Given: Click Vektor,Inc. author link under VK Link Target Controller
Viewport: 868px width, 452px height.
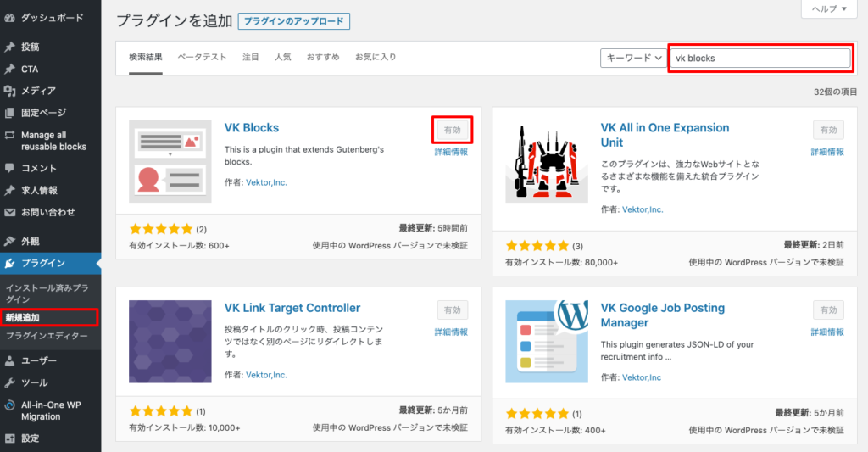Looking at the screenshot, I should [x=266, y=375].
